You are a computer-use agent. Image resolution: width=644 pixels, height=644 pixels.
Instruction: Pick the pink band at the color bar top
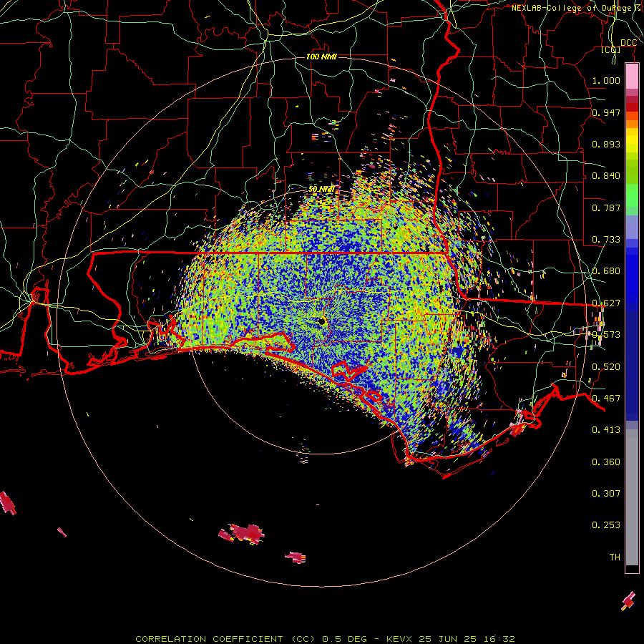tap(632, 76)
